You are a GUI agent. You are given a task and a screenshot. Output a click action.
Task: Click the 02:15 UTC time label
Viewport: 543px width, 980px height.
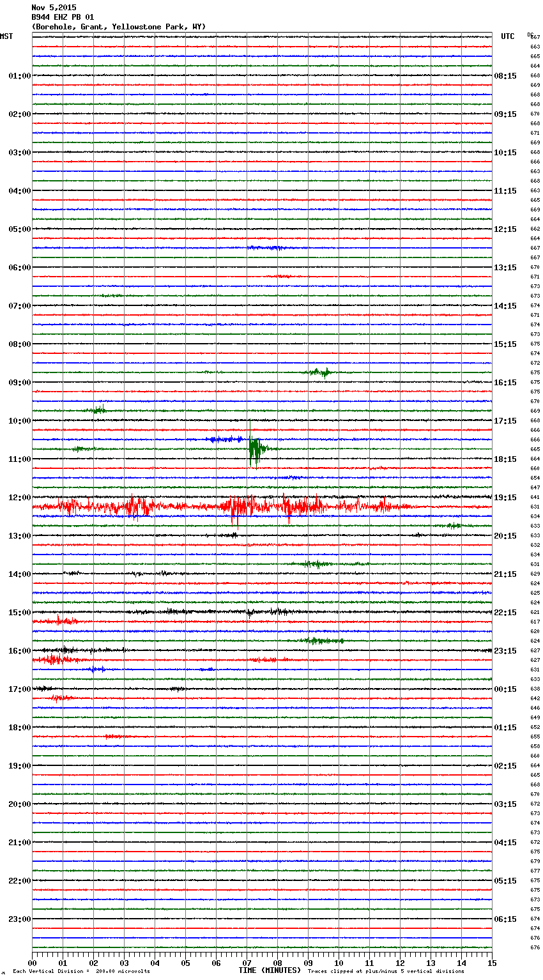pyautogui.click(x=505, y=766)
